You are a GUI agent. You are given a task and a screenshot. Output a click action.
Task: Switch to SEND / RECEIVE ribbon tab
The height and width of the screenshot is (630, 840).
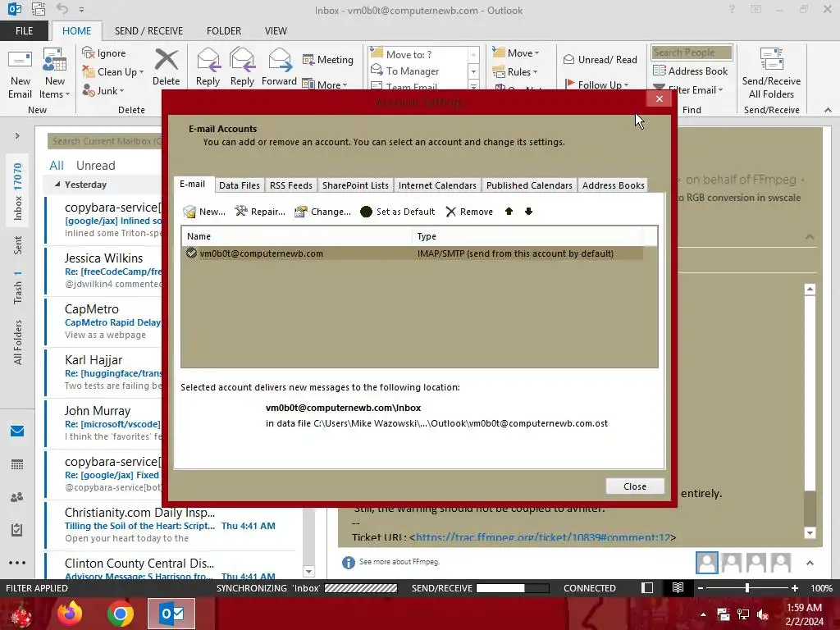click(148, 30)
